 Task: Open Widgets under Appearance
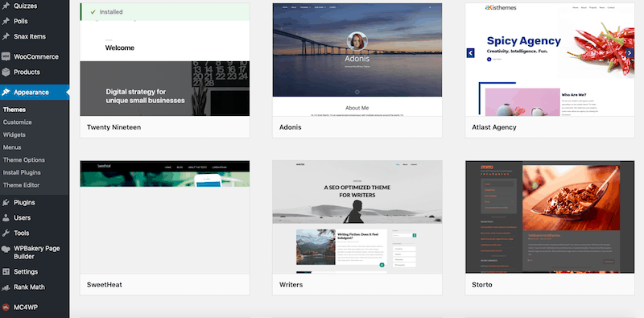coord(14,134)
